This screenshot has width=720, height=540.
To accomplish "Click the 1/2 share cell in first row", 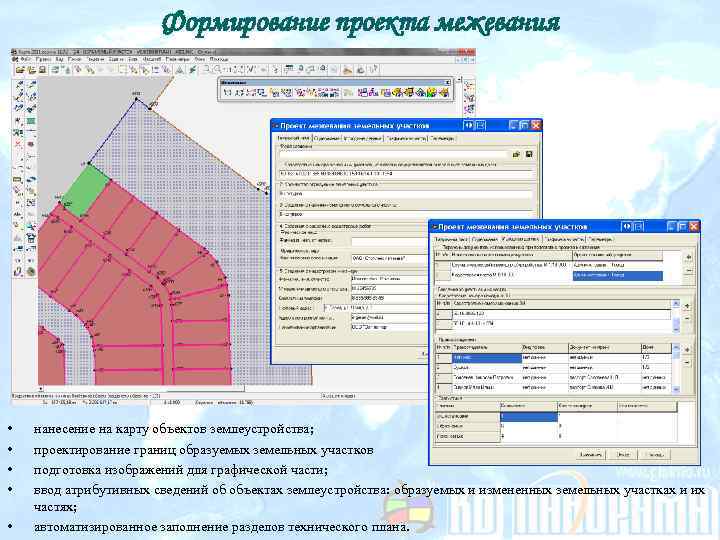I will (656, 358).
